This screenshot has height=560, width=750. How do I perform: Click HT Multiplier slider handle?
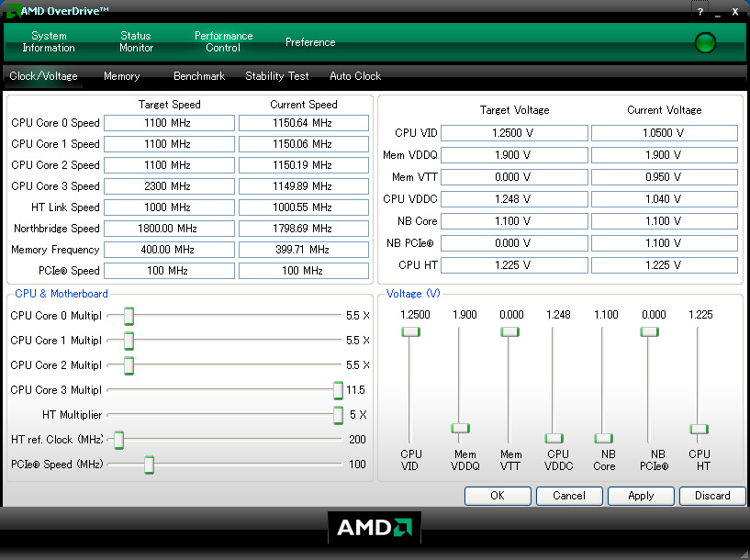[338, 415]
